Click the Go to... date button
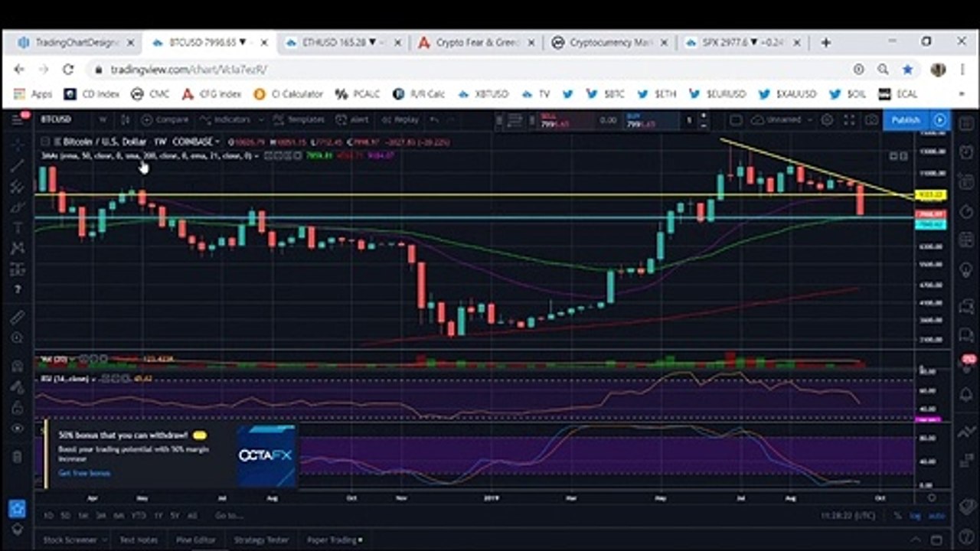Viewport: 980px width, 551px height. point(228,516)
